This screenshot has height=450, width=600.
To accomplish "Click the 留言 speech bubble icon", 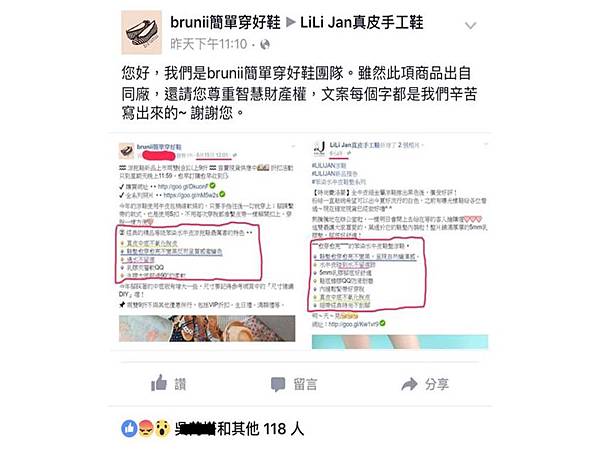I will [x=278, y=384].
